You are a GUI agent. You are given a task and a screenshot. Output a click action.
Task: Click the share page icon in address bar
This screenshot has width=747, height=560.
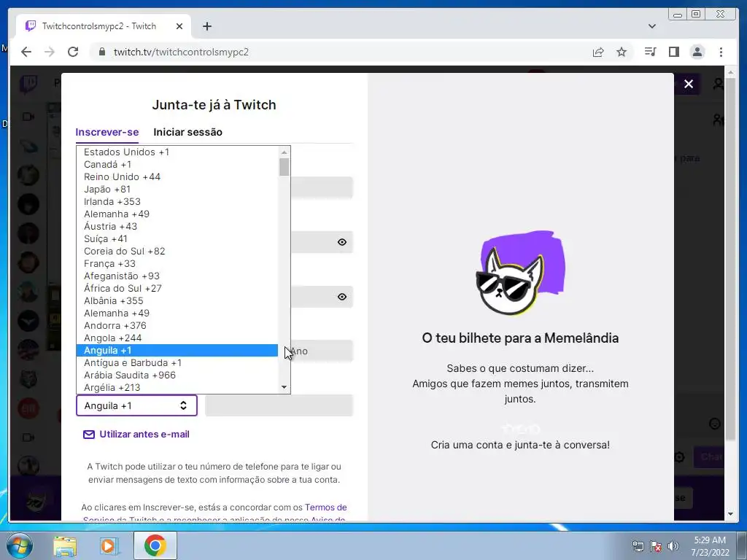pos(598,52)
